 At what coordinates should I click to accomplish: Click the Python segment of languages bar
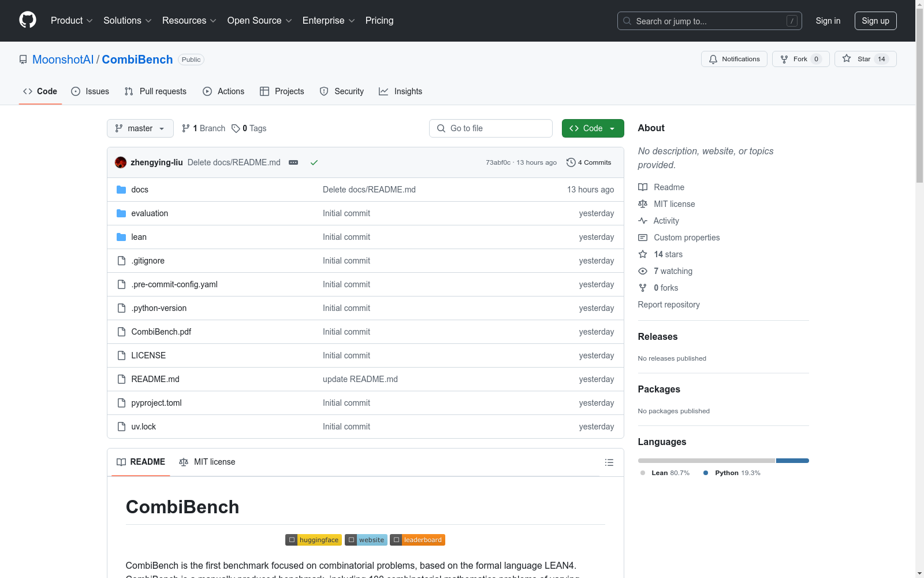click(x=792, y=461)
